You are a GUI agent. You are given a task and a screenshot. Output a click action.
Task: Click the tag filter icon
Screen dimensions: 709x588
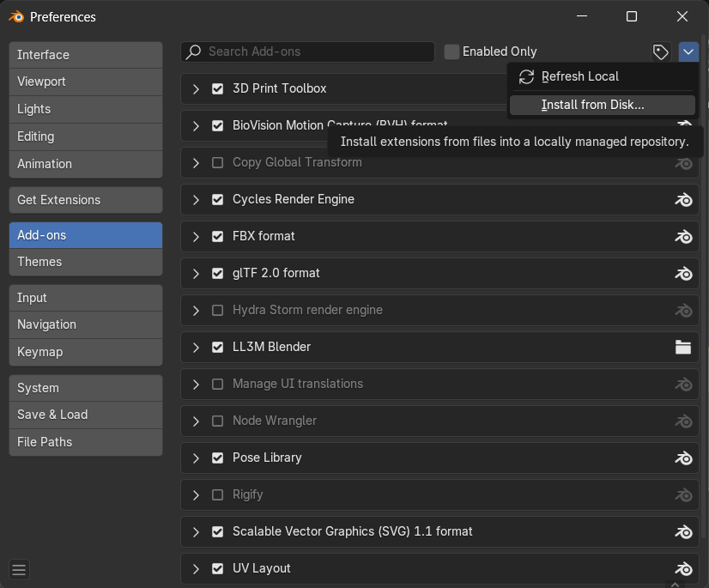click(660, 52)
